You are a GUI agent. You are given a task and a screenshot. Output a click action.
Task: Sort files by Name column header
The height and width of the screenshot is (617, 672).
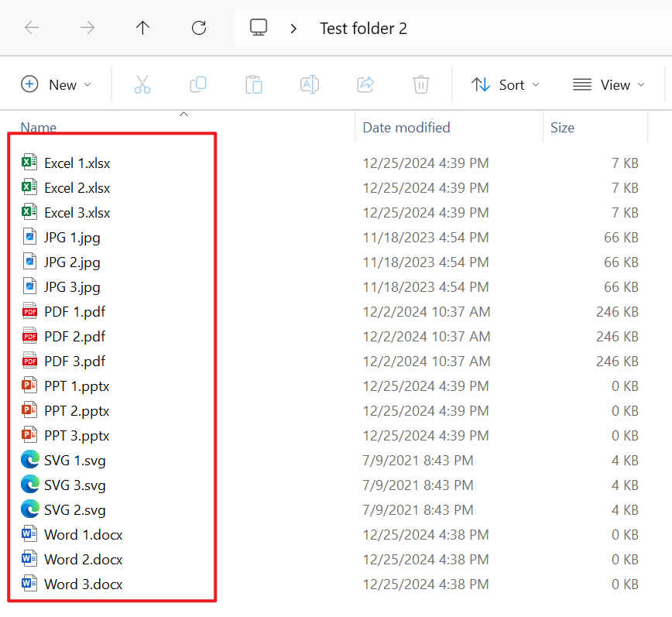(x=39, y=128)
